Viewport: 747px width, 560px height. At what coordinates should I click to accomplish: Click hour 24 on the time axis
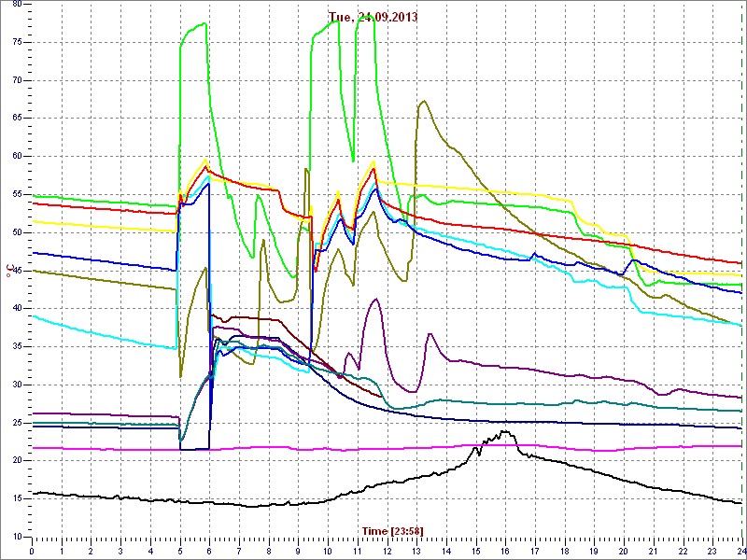740,551
